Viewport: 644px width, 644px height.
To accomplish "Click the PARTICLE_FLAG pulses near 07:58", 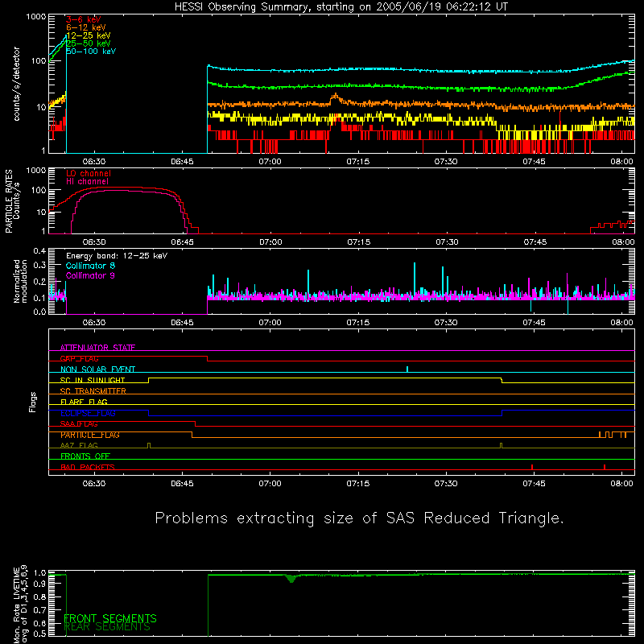I will [x=613, y=435].
